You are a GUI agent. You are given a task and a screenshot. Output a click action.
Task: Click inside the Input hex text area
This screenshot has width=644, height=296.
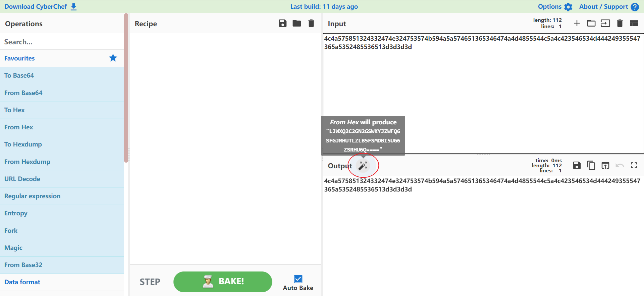click(x=483, y=93)
